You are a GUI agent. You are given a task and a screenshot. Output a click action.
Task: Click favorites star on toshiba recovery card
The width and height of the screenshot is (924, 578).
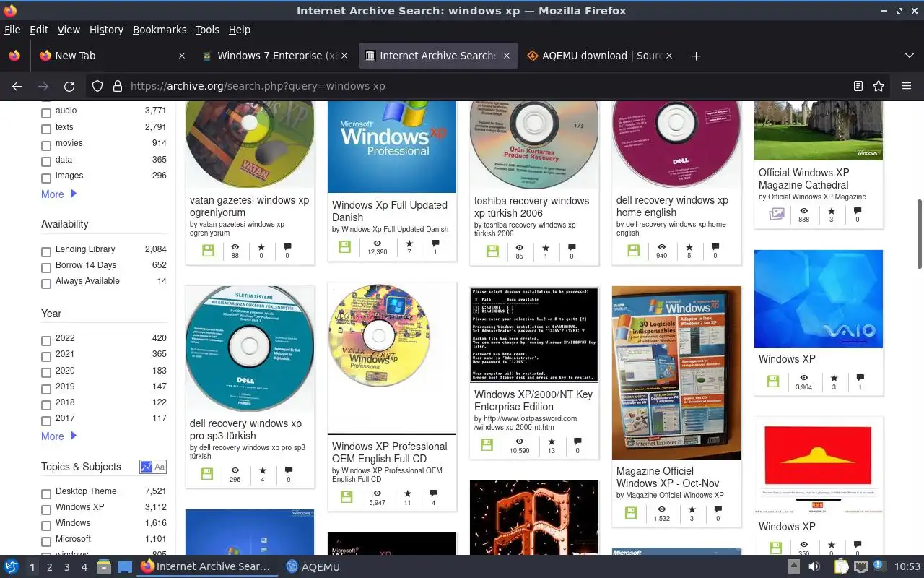[x=546, y=247]
